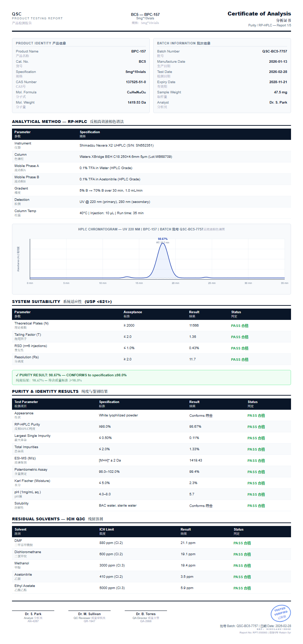Click the Instrument row in method table

[151, 145]
